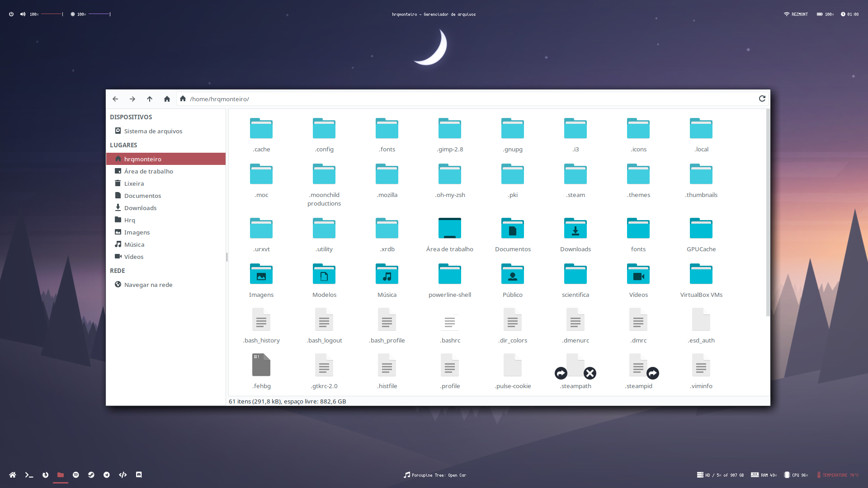Click Navegar na rede in sidebar
The width and height of the screenshot is (868, 488).
[148, 284]
